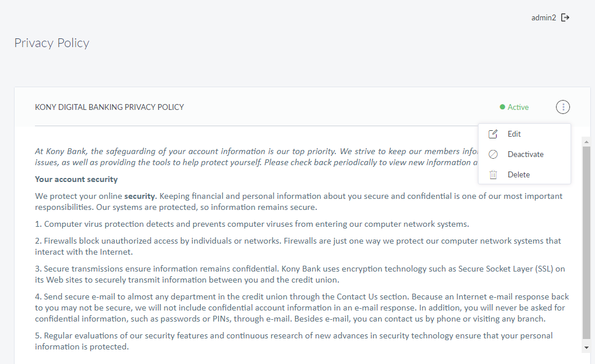The width and height of the screenshot is (595, 364).
Task: Click the admin2 username
Action: 544,18
